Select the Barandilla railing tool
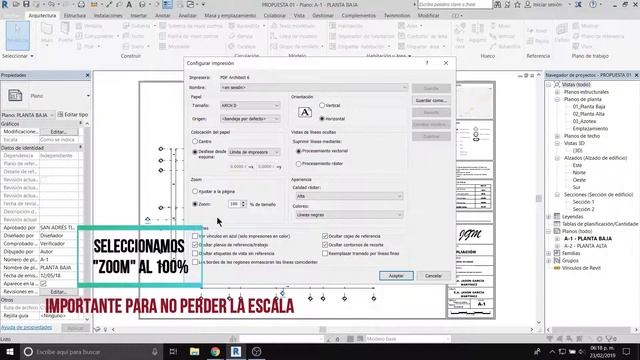This screenshot has height=360, width=640. tap(247, 26)
